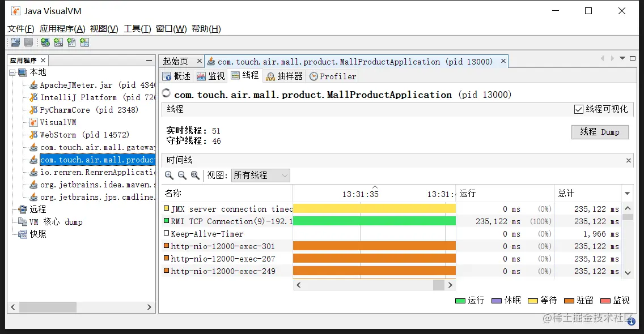Select the 快照 (Snapshots) tree node
Image resolution: width=644 pixels, height=334 pixels.
click(x=32, y=234)
